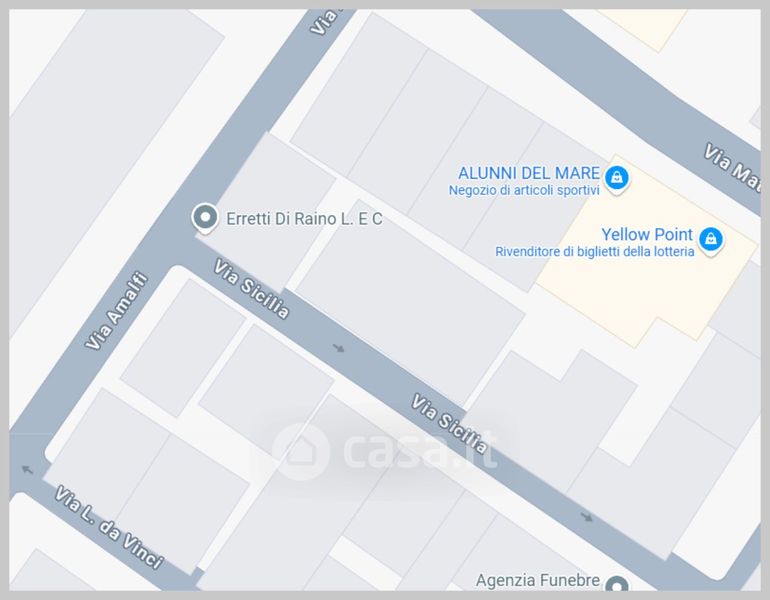
Task: Click 'Negozio di articoli sportivi' subtitle
Action: [x=524, y=190]
